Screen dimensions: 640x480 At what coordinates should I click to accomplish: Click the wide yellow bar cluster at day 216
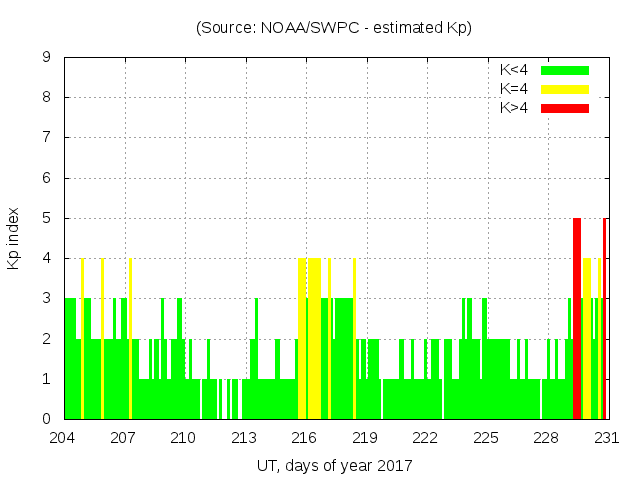(x=309, y=340)
